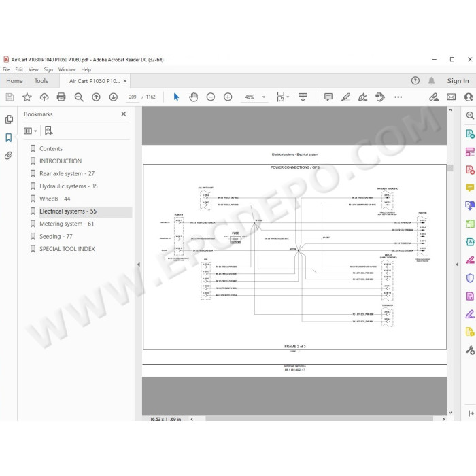Open the Sign menu

pyautogui.click(x=48, y=69)
